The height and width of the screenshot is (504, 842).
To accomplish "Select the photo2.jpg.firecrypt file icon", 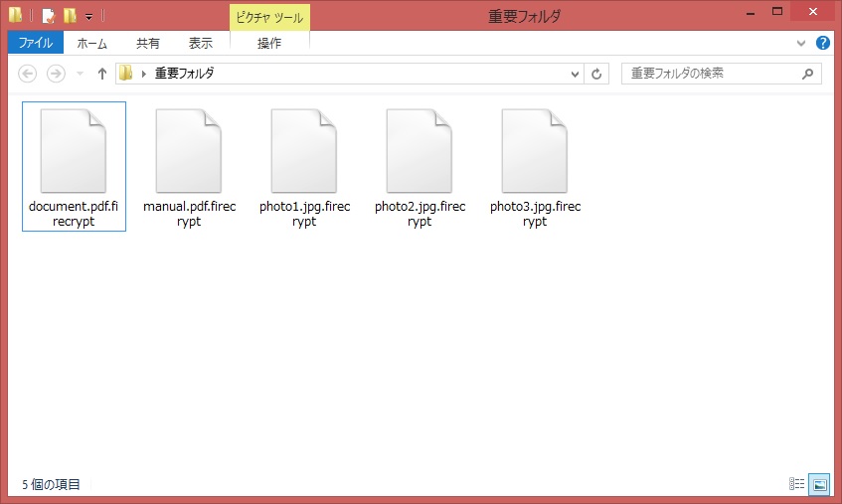I will pyautogui.click(x=420, y=151).
